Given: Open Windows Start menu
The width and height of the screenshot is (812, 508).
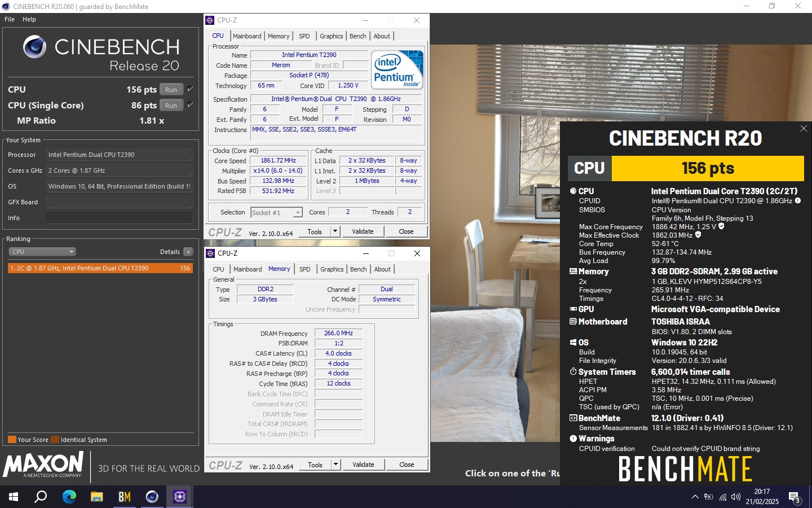Looking at the screenshot, I should pyautogui.click(x=13, y=497).
